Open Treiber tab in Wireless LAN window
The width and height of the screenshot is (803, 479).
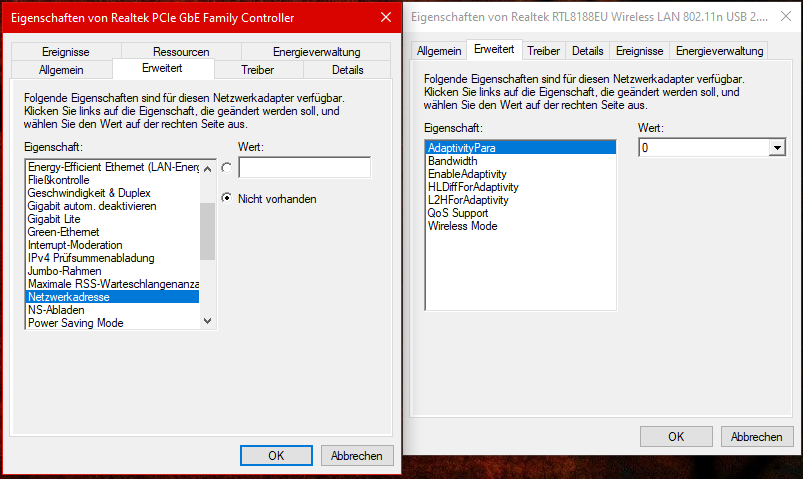(x=543, y=51)
